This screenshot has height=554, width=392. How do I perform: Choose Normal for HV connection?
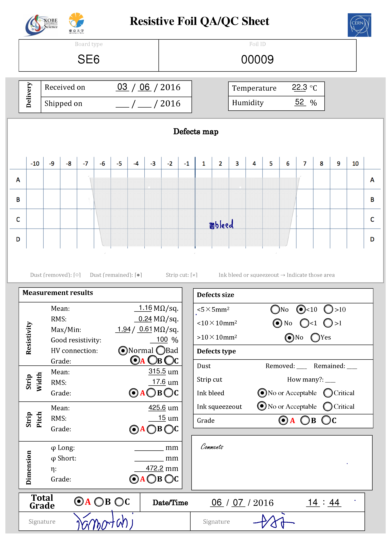click(x=123, y=350)
